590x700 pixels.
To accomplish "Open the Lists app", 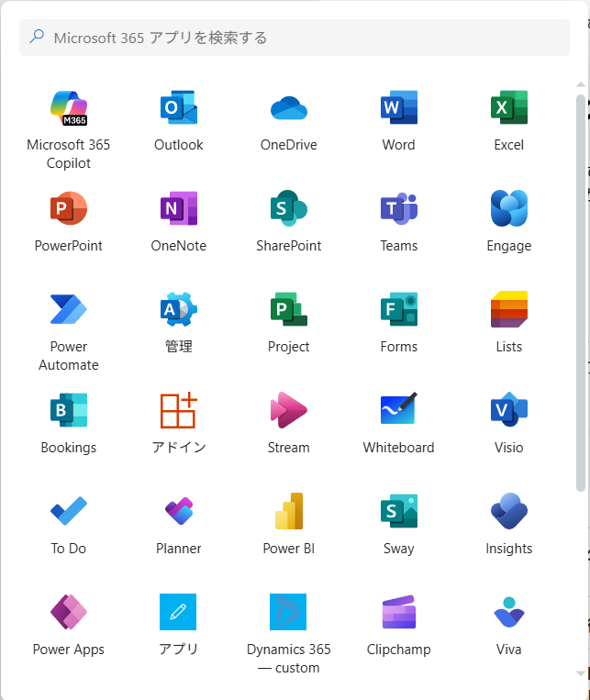I will point(508,309).
